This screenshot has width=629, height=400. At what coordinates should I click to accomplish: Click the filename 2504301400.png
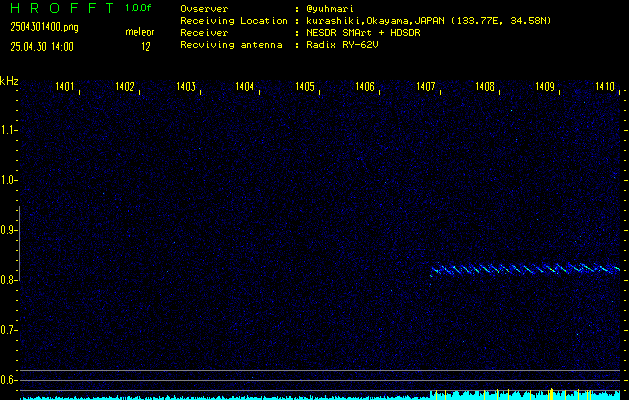tap(44, 27)
